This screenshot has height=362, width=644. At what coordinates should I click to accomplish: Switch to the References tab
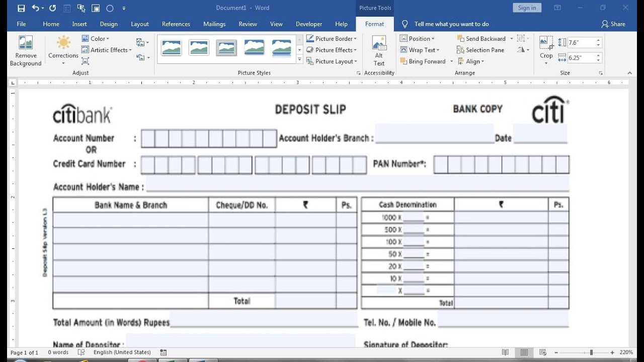coord(176,24)
